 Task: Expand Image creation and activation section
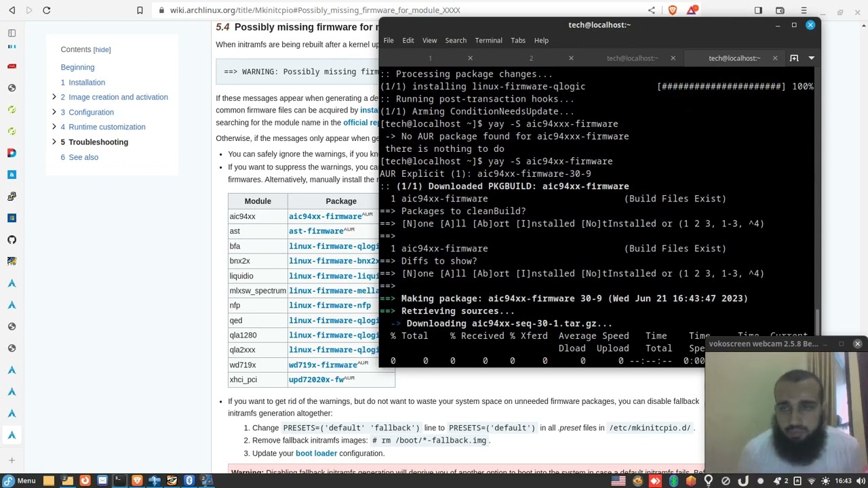pos(54,97)
